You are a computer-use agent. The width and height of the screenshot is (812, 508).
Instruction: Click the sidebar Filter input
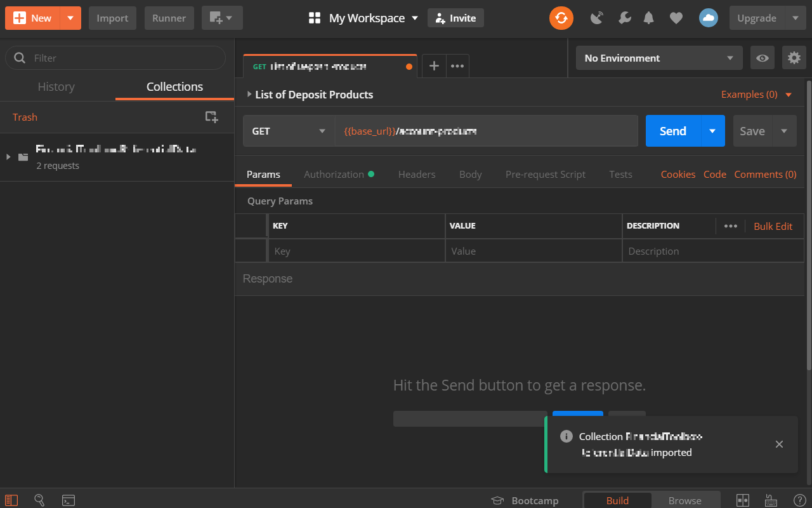115,58
